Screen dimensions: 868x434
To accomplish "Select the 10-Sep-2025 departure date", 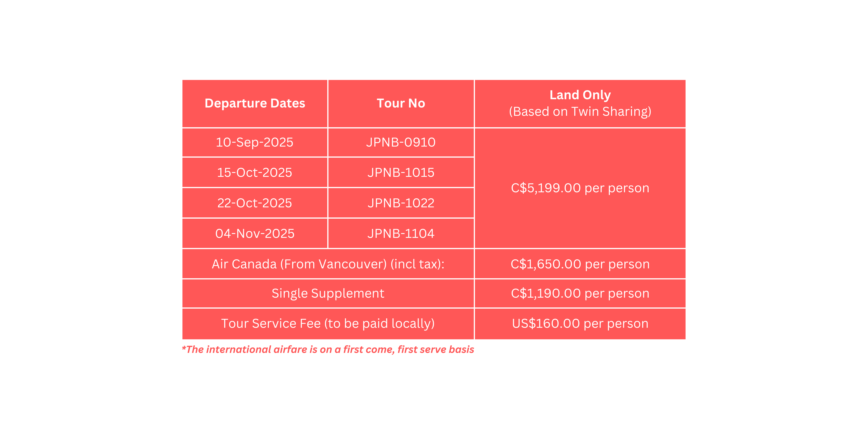I will [x=255, y=142].
